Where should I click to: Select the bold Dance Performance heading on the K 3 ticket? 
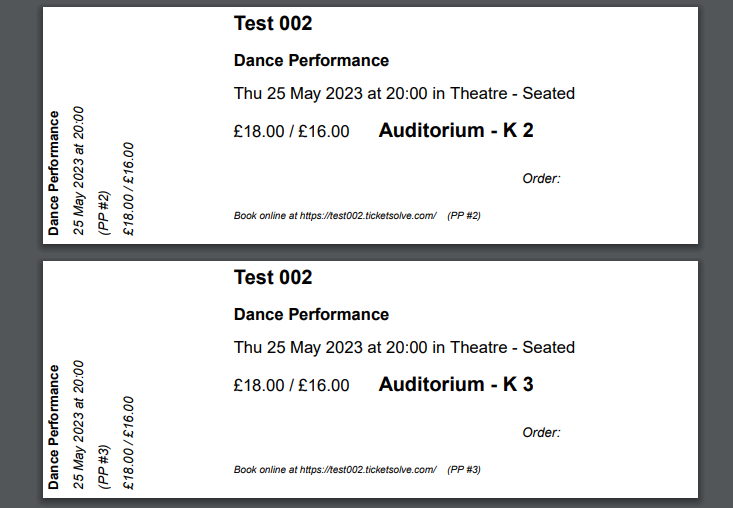click(311, 315)
